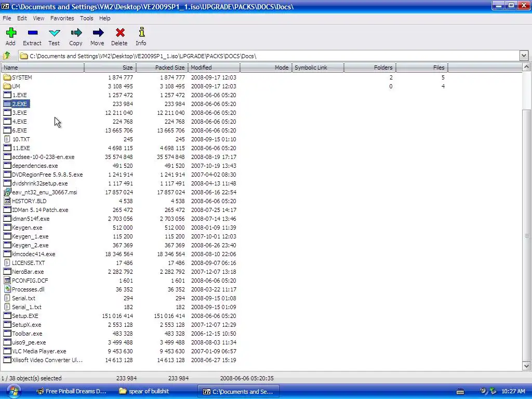Sort by the Modified column header
Viewport: 532px width, 399px height.
tap(214, 68)
